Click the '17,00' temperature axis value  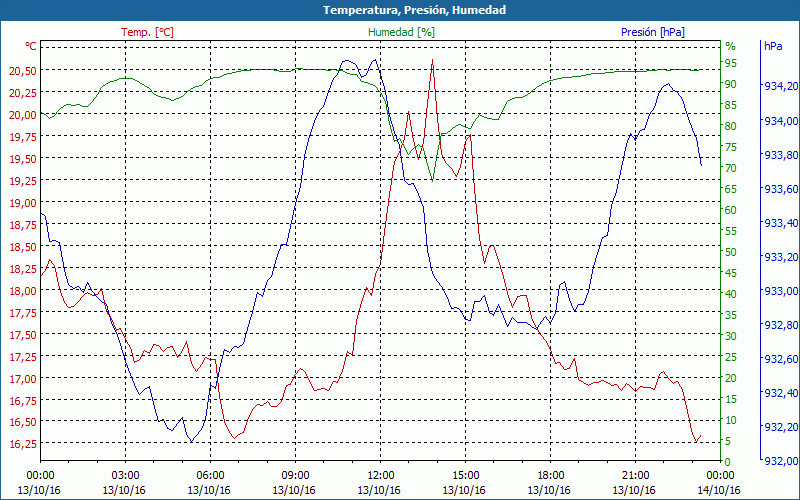pos(23,379)
